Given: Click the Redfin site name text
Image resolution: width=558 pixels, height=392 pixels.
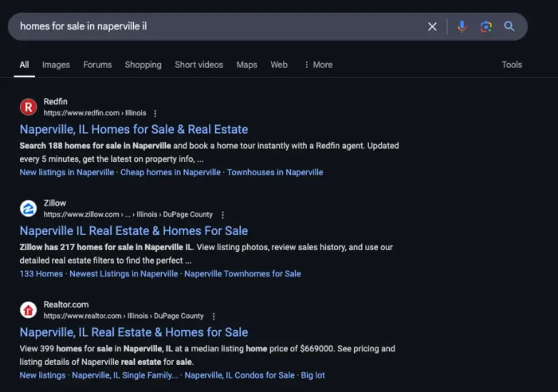Looking at the screenshot, I should click(56, 102).
